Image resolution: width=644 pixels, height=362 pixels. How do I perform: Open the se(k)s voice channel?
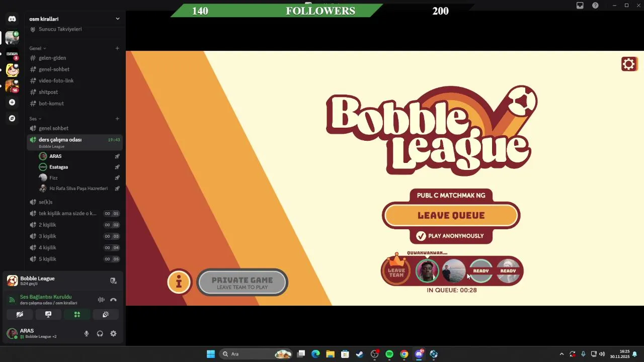[x=74, y=202]
